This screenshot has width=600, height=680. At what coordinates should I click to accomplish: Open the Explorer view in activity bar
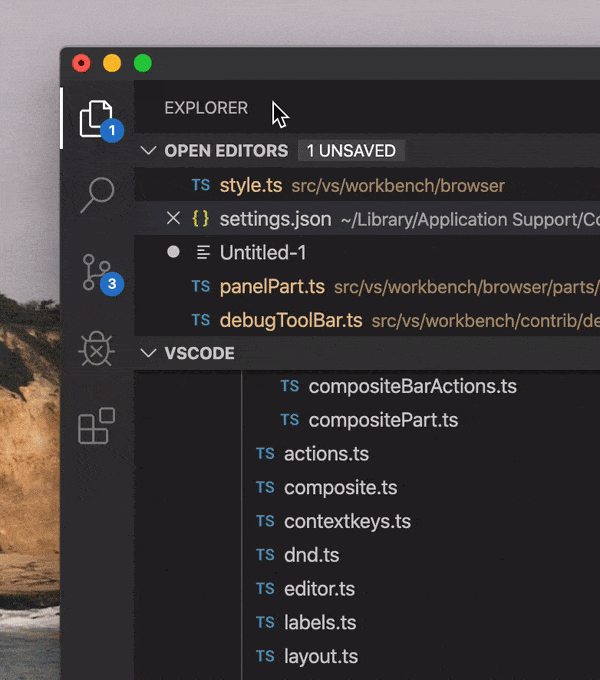tap(97, 118)
